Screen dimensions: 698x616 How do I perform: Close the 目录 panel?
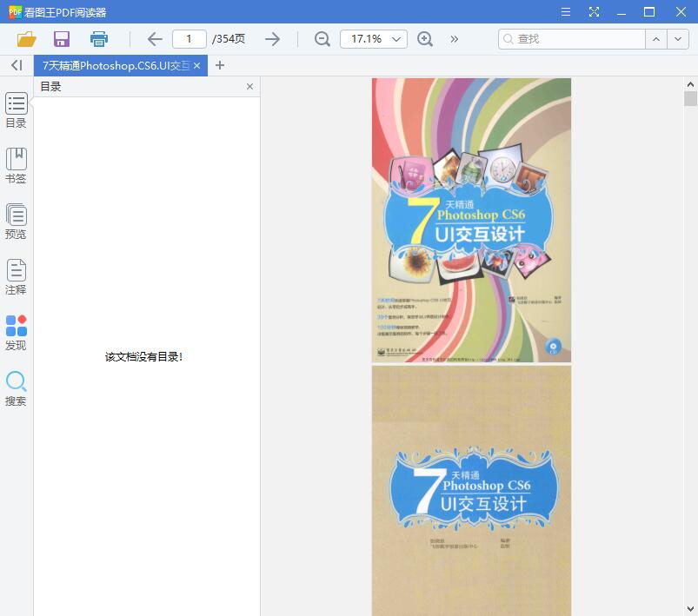point(249,86)
